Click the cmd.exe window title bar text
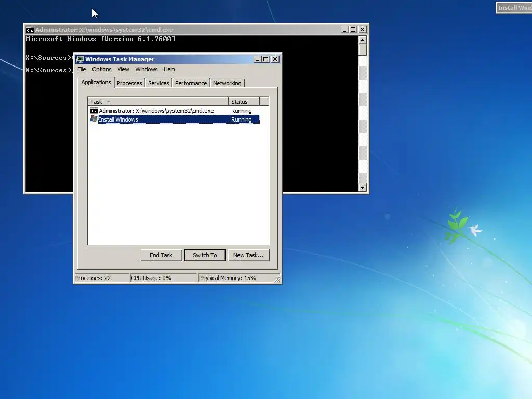This screenshot has width=532, height=399. (104, 30)
